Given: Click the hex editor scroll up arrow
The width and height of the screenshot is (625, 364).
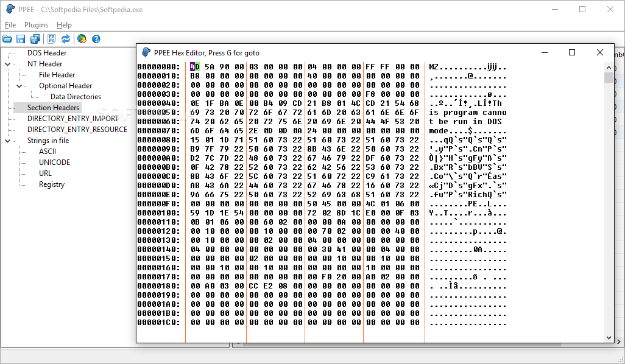Looking at the screenshot, I should [609, 68].
